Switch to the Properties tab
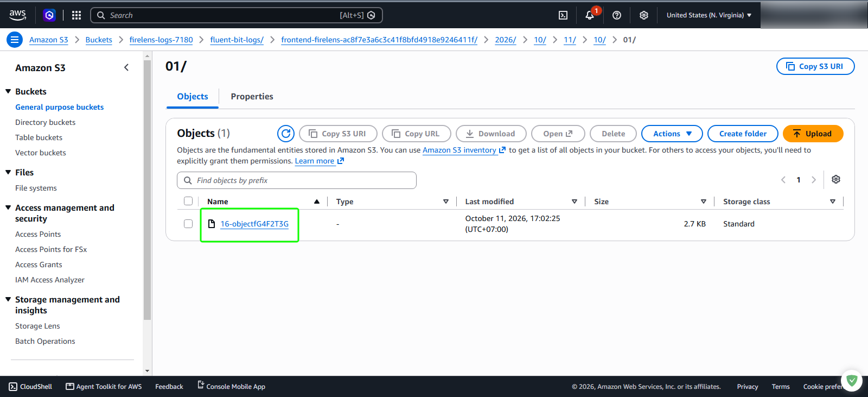 [252, 96]
